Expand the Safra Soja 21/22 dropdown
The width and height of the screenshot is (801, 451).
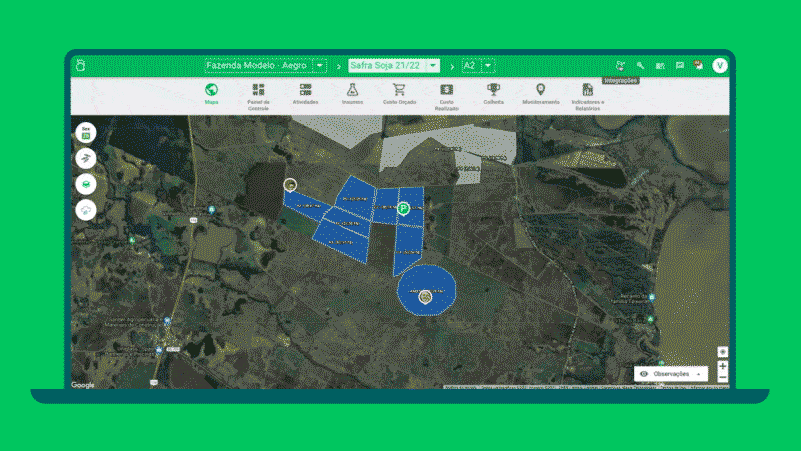coord(433,66)
